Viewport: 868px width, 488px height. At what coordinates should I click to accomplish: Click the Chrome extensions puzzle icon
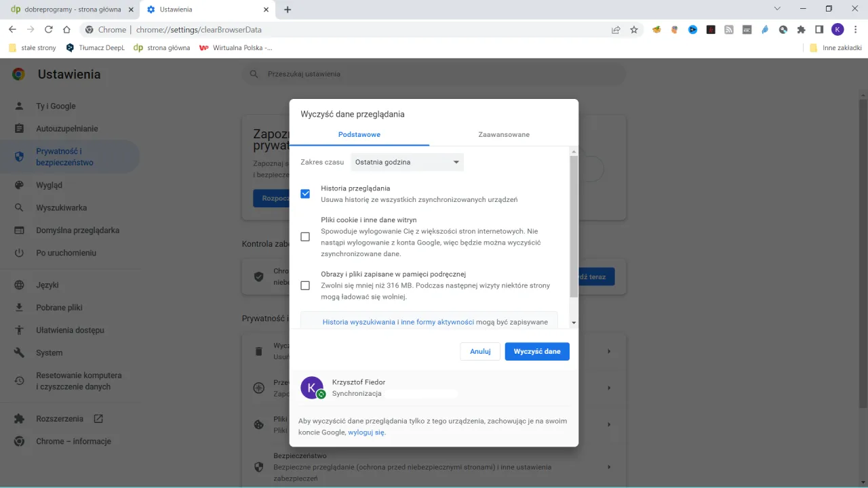click(802, 29)
